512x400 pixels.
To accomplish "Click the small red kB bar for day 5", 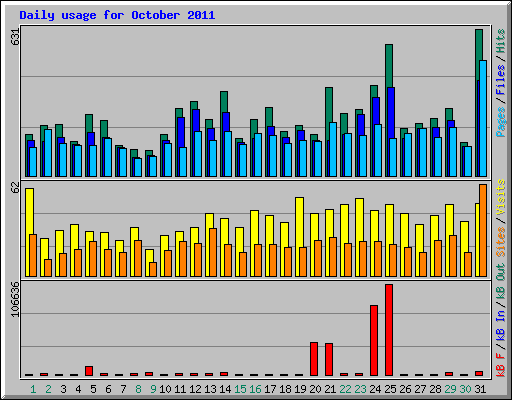I will pos(89,371).
